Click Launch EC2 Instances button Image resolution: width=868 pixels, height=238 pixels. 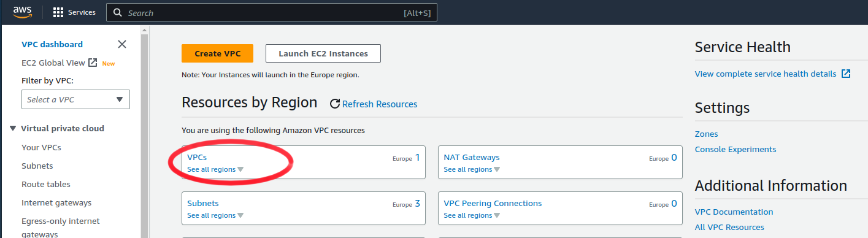click(x=323, y=53)
